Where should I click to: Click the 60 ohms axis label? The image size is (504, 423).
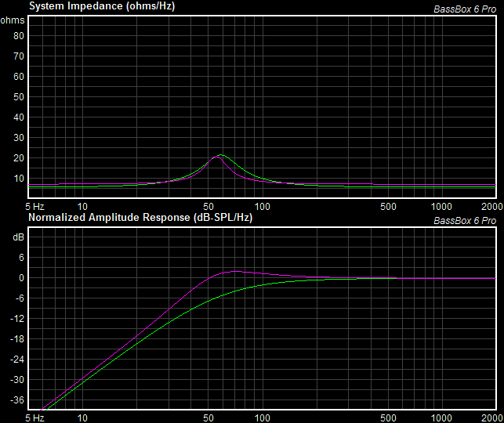19,77
